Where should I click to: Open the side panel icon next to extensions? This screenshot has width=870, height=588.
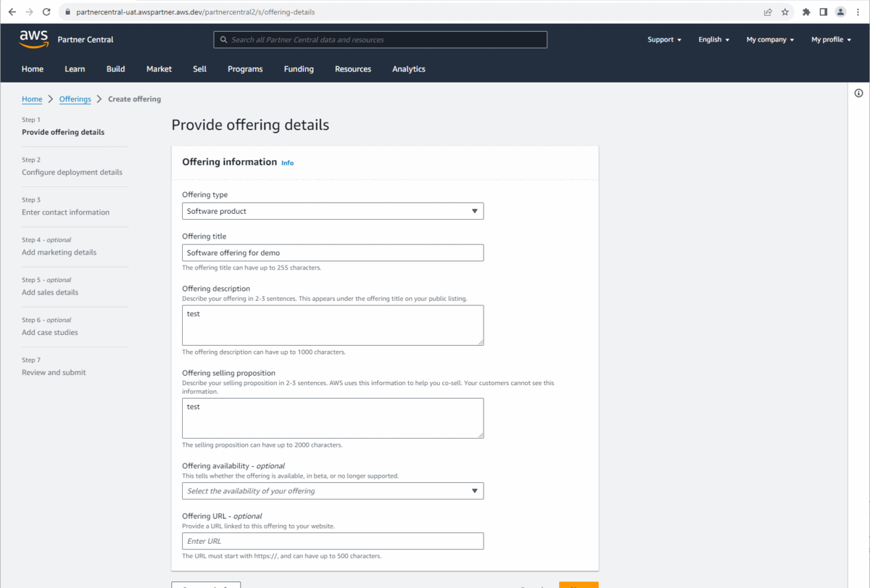(824, 12)
